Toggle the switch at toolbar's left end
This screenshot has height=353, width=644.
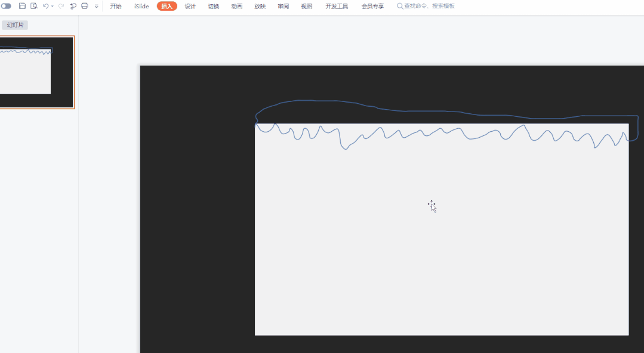click(x=6, y=6)
